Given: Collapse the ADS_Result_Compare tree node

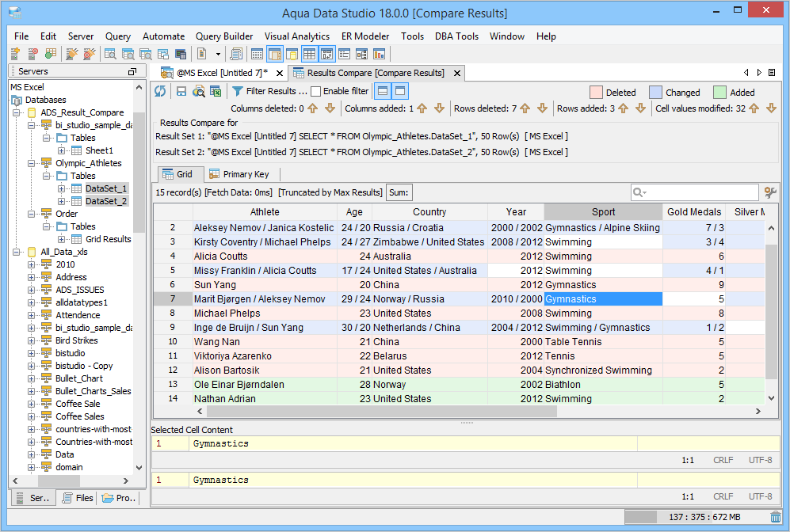Looking at the screenshot, I should pos(17,112).
